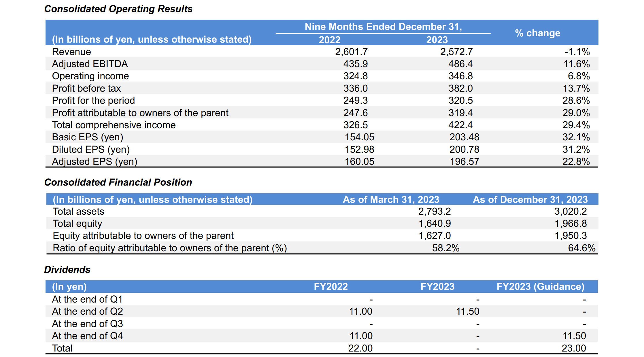The image size is (644, 357).
Task: Select the 'Profit for the period' label
Action: pyautogui.click(x=93, y=101)
